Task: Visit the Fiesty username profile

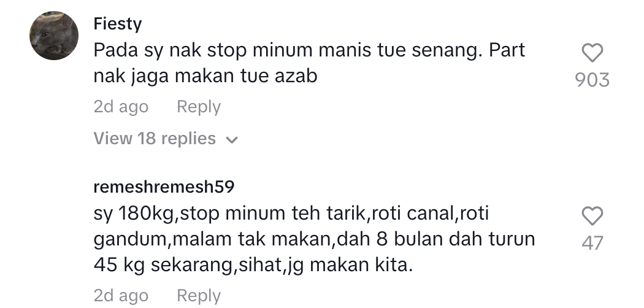Action: point(118,24)
